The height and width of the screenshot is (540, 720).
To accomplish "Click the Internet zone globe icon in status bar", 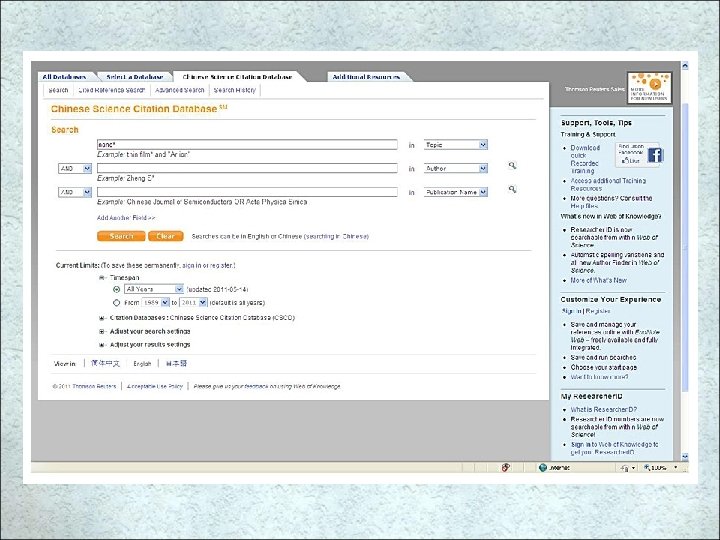I will tap(543, 467).
